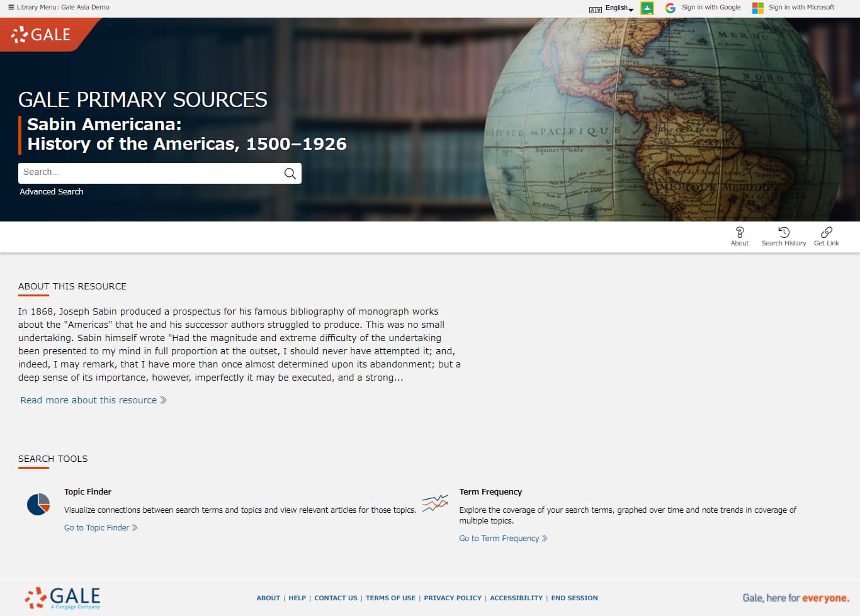Image resolution: width=860 pixels, height=616 pixels.
Task: Follow Go to Topic Finder link
Action: click(101, 528)
